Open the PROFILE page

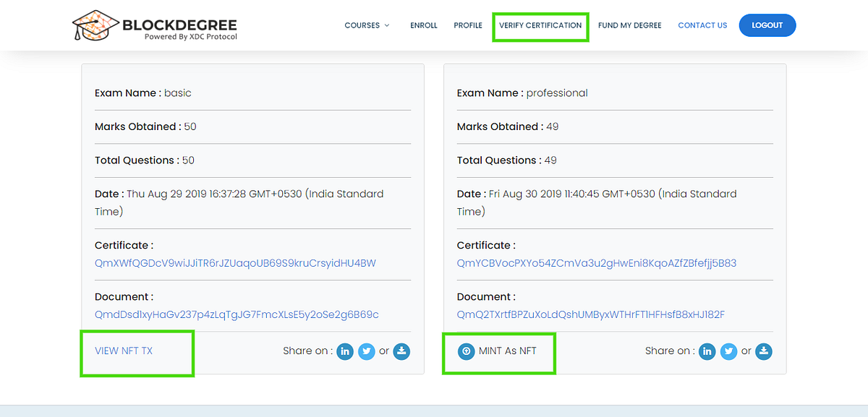pos(468,25)
